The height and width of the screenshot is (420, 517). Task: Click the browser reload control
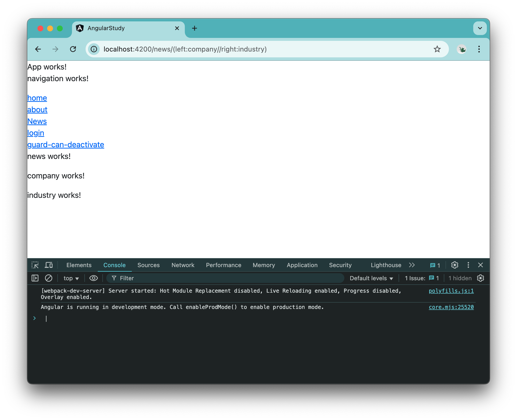[x=73, y=49]
